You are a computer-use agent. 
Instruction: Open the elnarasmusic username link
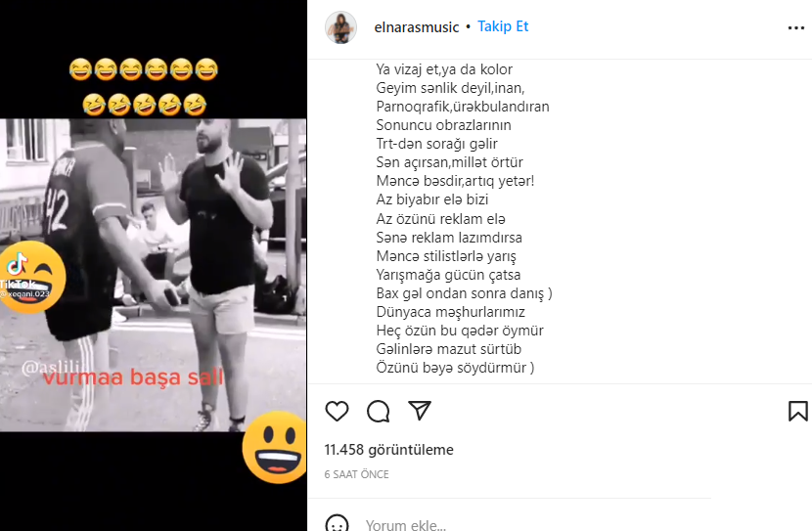pos(417,27)
